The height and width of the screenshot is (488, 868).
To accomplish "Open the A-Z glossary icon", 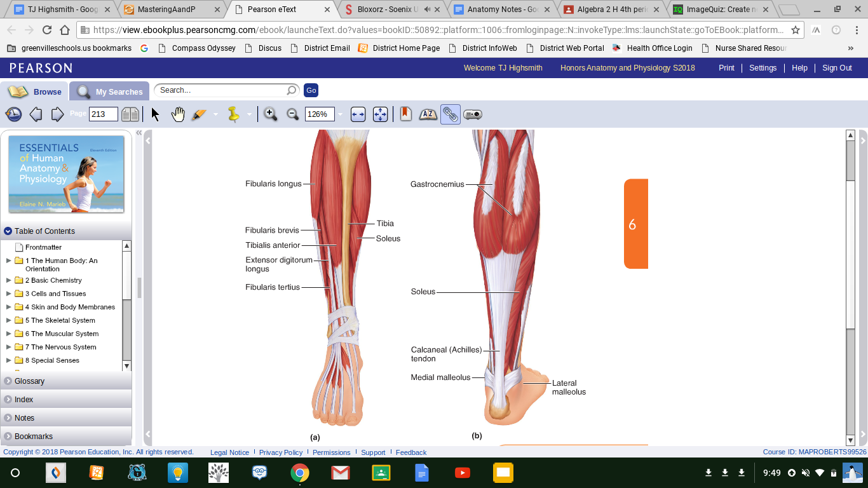I will click(428, 114).
